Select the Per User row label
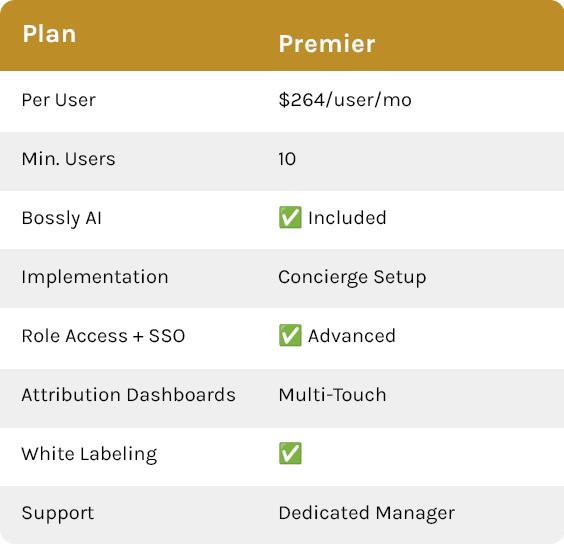 pos(59,100)
